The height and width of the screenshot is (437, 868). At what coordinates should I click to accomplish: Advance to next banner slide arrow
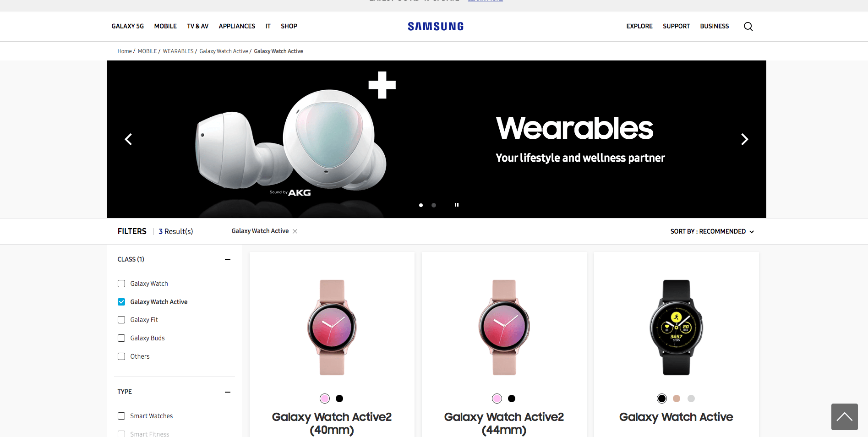pyautogui.click(x=744, y=139)
